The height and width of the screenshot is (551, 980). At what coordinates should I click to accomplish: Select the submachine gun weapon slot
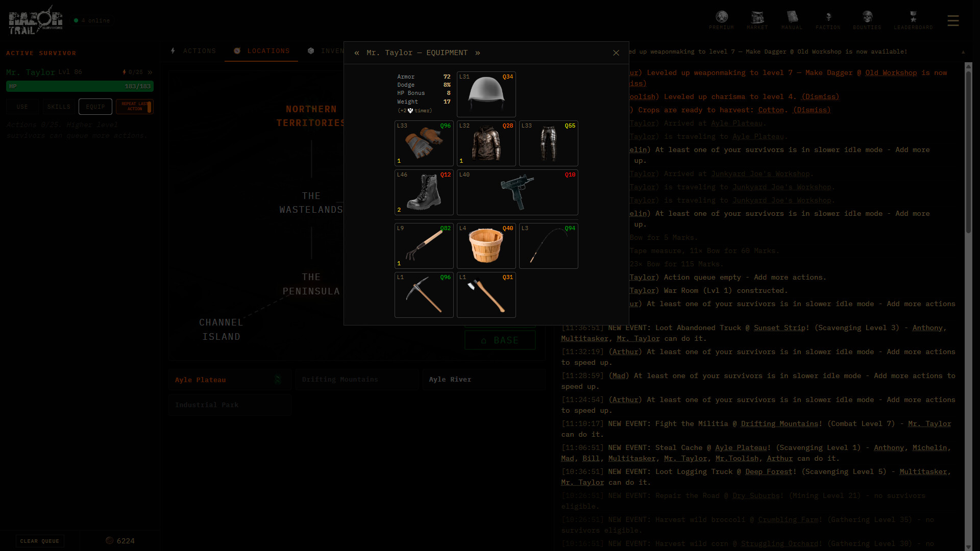(517, 192)
